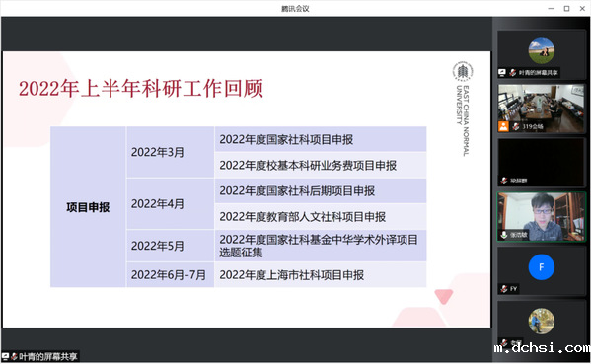Click the outdoor avatar on the last participant tile
Viewport: 591px width, 364px height.
(542, 321)
